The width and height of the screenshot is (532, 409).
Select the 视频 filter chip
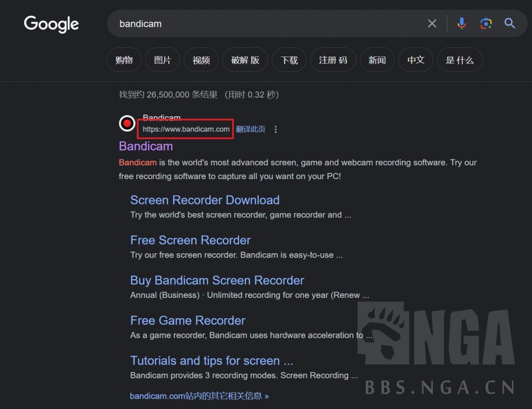pos(201,60)
